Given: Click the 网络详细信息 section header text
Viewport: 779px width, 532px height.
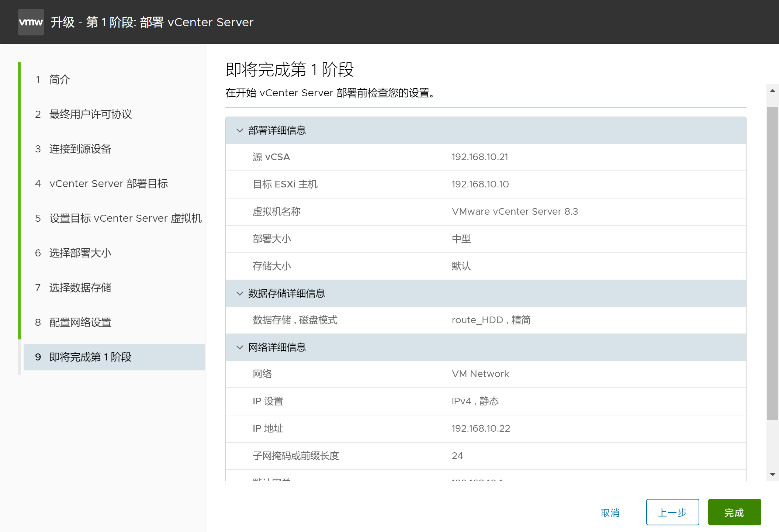Looking at the screenshot, I should pos(277,348).
